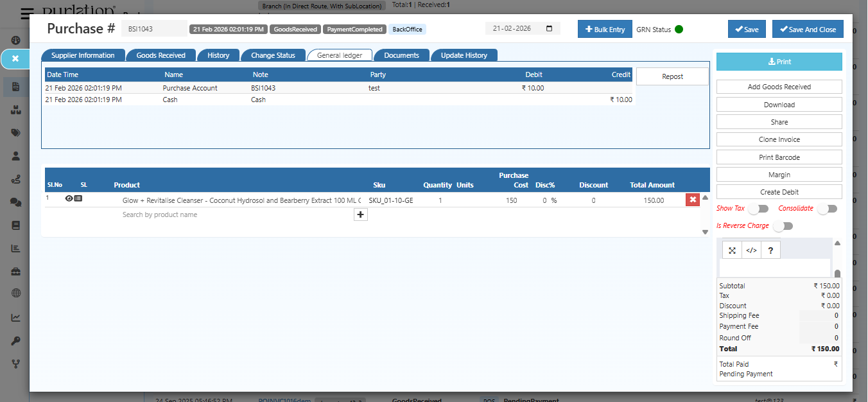The width and height of the screenshot is (868, 402).
Task: Click the tag icon in the sidebar
Action: (x=15, y=132)
